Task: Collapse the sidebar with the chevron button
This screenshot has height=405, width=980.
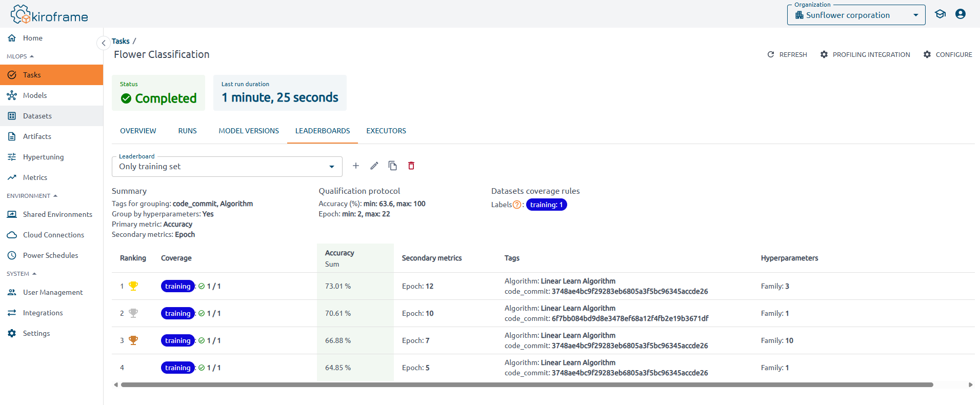Action: click(104, 43)
